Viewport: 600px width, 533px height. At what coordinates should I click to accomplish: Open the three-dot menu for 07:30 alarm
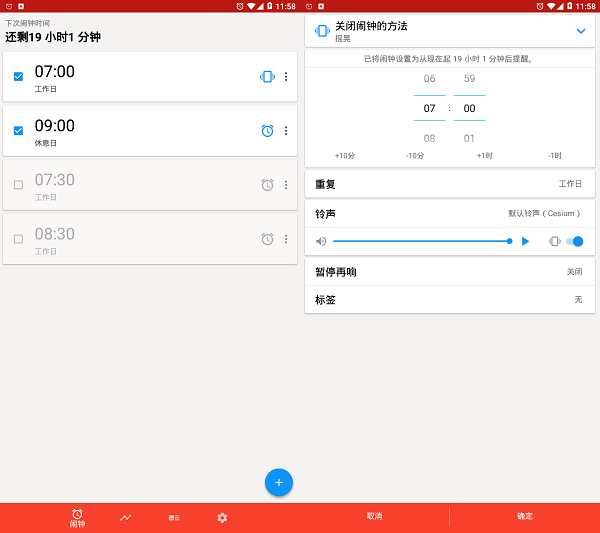click(x=286, y=185)
